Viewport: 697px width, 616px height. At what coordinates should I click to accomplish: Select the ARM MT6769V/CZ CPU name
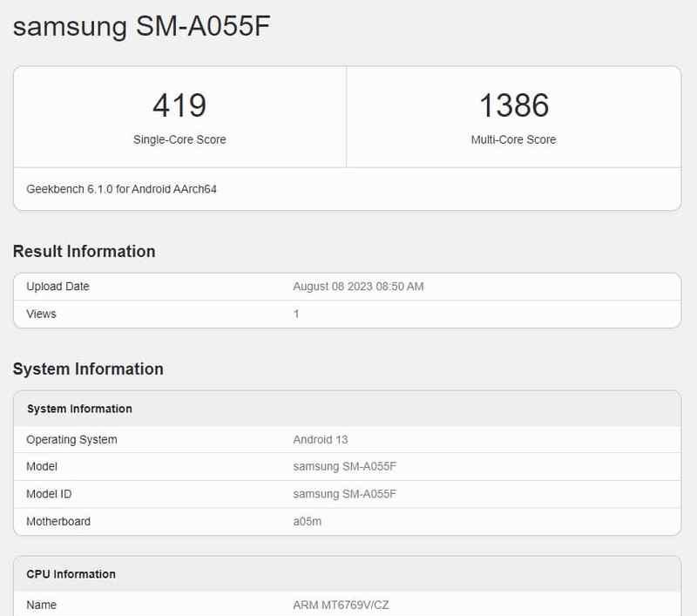341,605
